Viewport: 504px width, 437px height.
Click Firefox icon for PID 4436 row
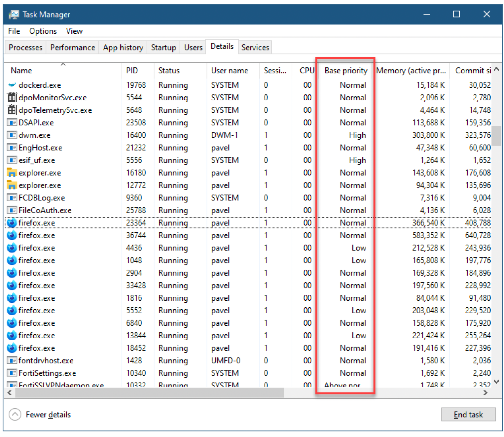click(x=12, y=248)
